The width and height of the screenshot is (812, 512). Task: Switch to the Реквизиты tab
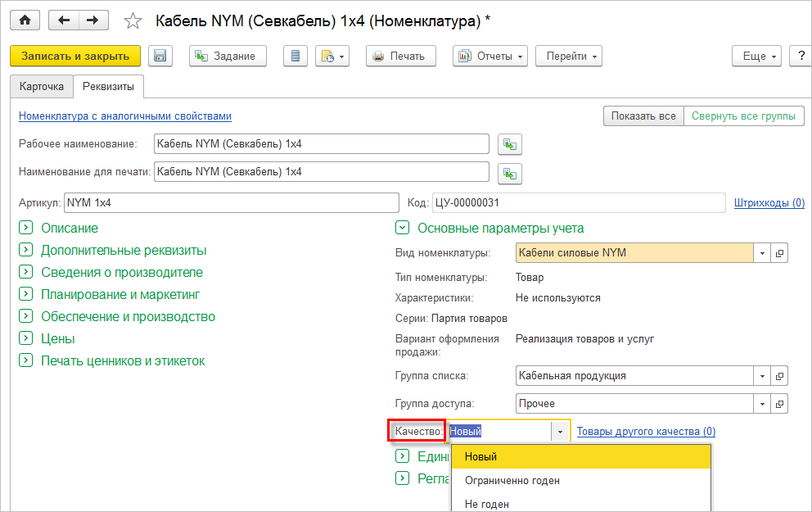click(108, 87)
